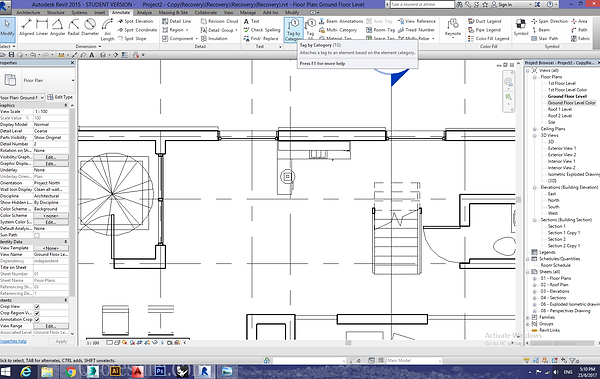Choose the Text annotation tool
The image size is (600, 379).
(x=251, y=21)
